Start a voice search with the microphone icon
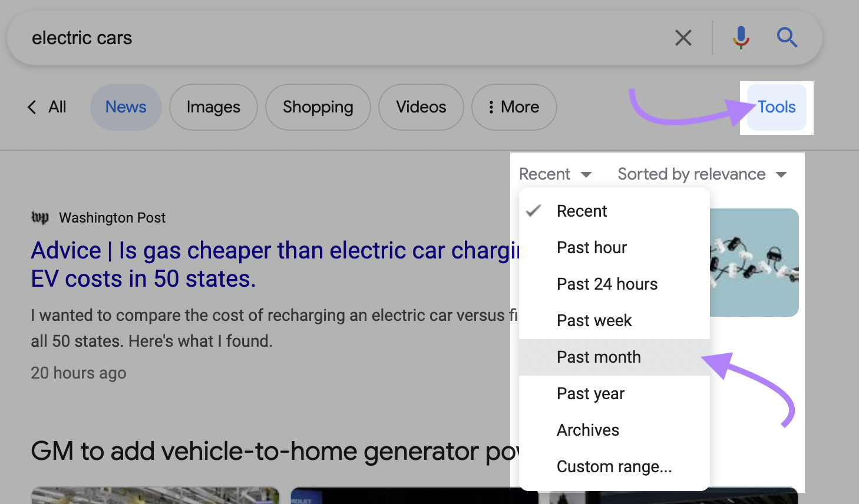This screenshot has height=504, width=859. click(x=740, y=37)
